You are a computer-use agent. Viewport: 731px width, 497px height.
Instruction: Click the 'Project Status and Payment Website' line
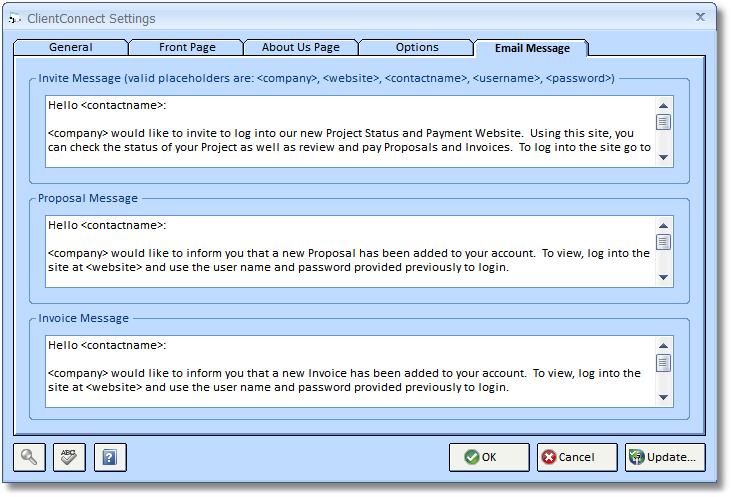click(341, 133)
